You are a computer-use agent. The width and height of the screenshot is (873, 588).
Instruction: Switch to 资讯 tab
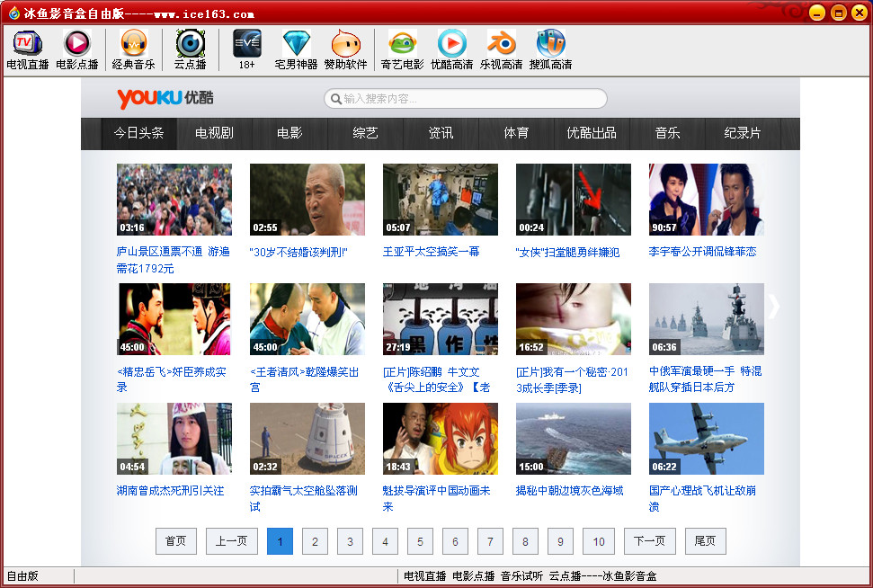(441, 133)
